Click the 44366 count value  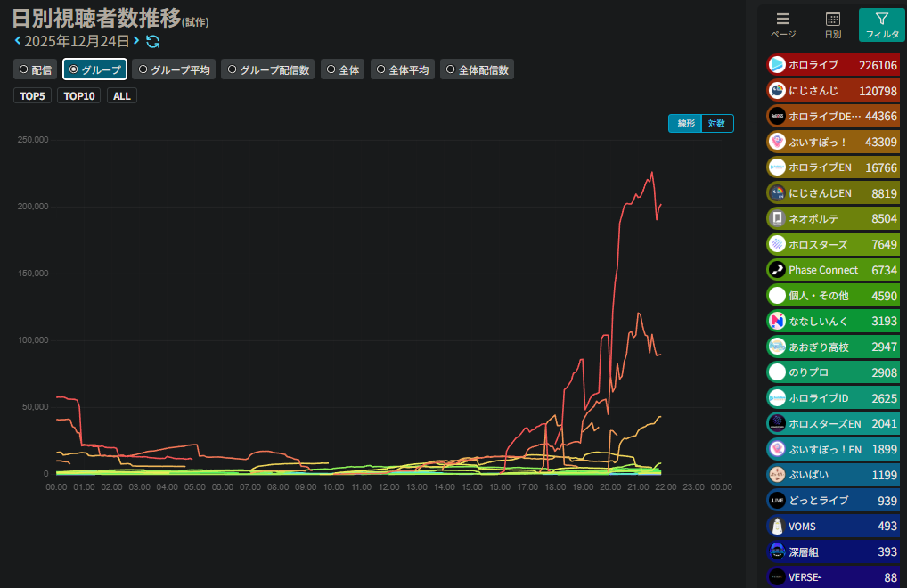click(x=881, y=116)
